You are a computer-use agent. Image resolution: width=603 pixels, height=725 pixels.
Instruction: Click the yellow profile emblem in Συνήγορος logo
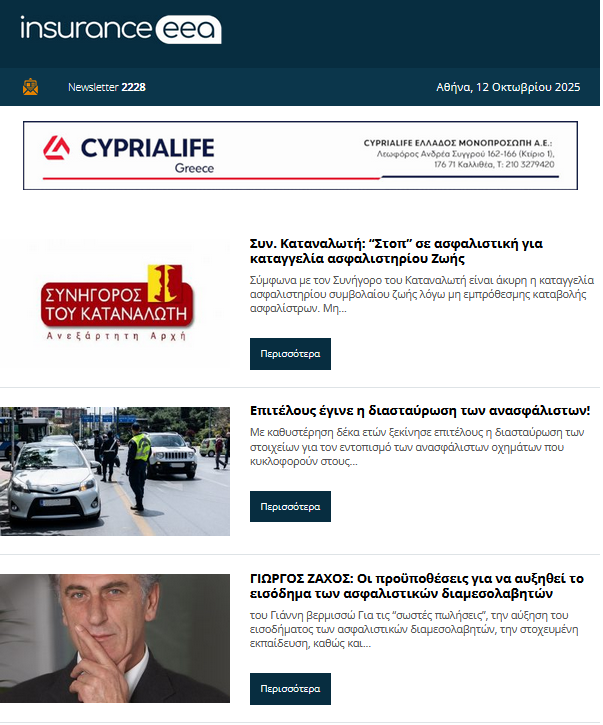coord(166,283)
